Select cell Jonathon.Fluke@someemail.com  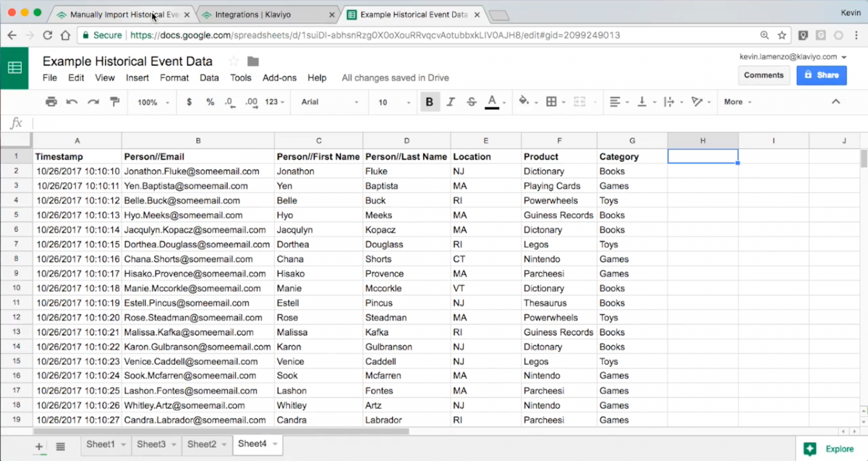click(198, 171)
